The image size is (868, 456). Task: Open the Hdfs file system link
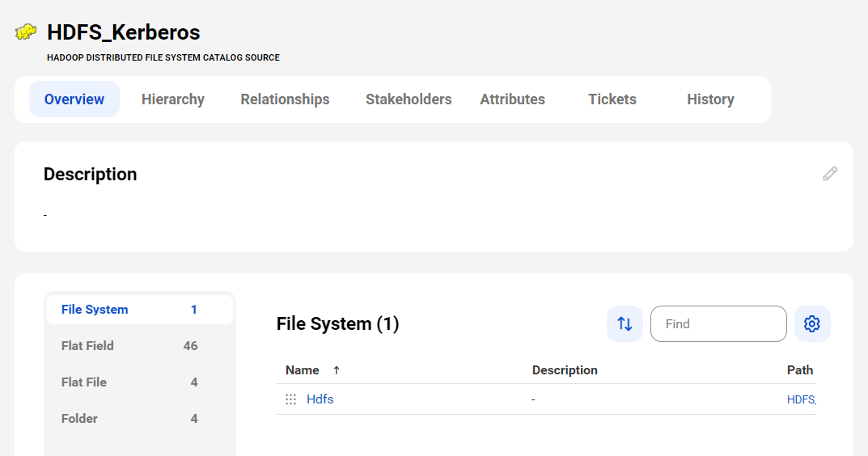click(320, 399)
